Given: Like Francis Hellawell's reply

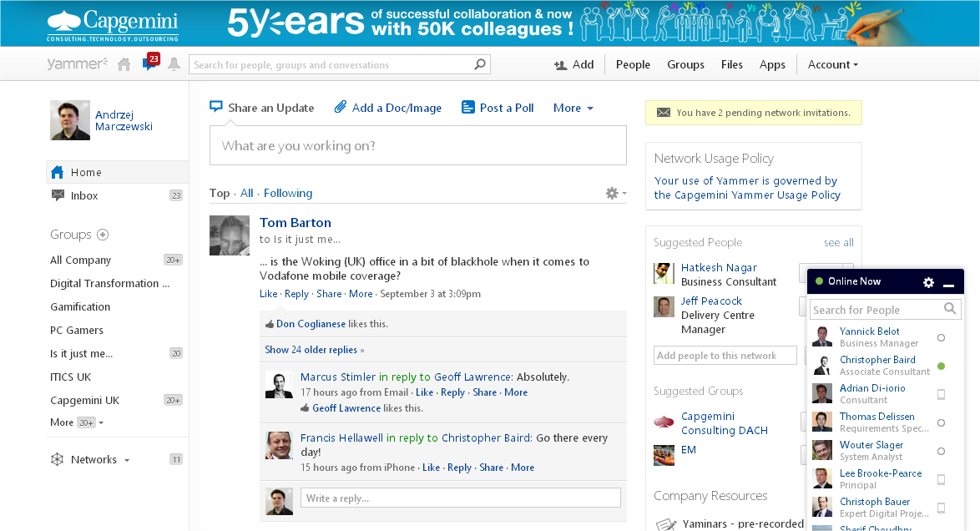Looking at the screenshot, I should coord(431,467).
